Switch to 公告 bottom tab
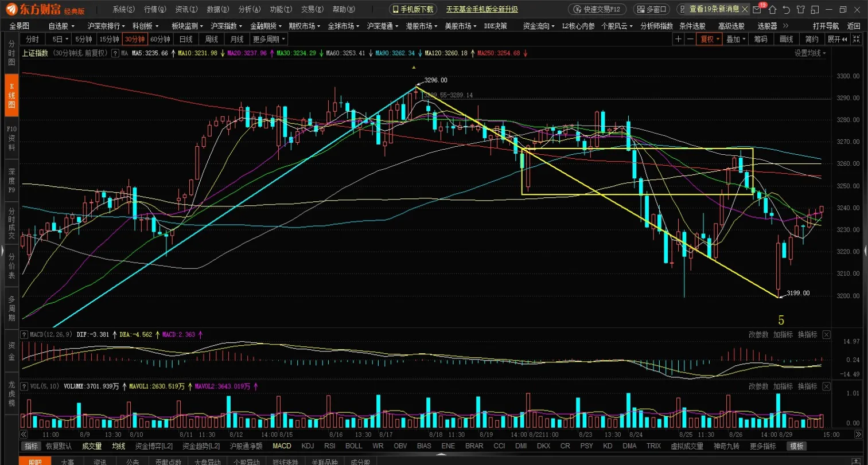868x465 pixels. pyautogui.click(x=133, y=461)
